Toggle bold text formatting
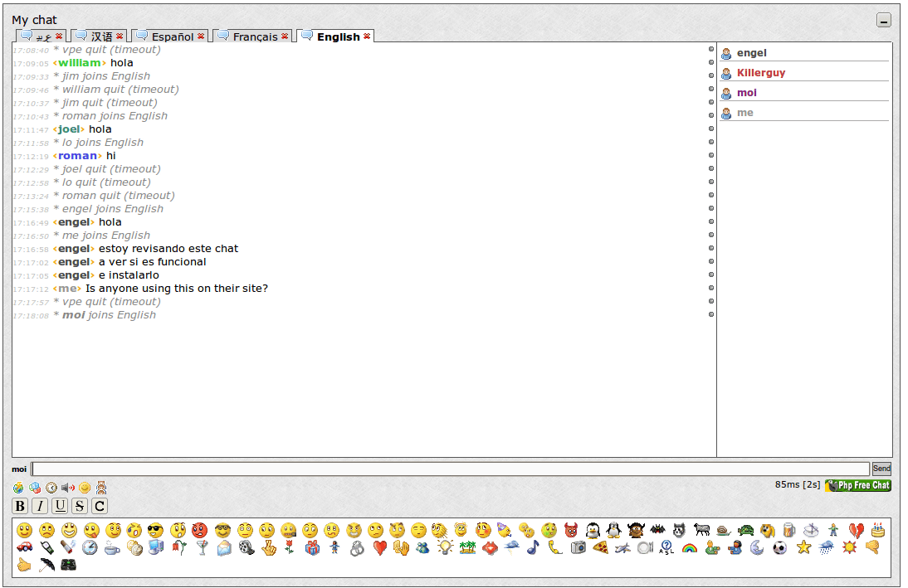The height and width of the screenshot is (588, 908). tap(20, 506)
